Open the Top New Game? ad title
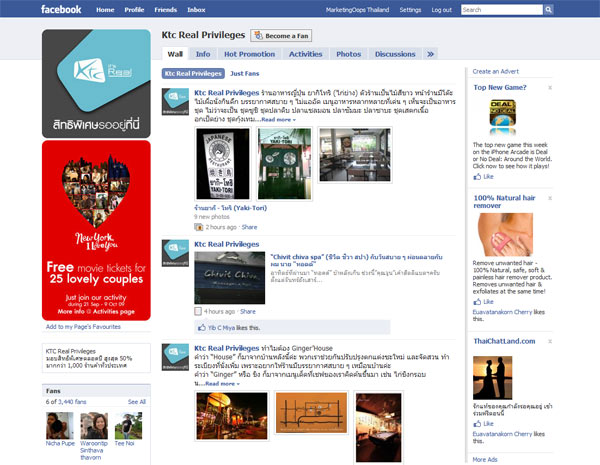The height and width of the screenshot is (465, 600). pyautogui.click(x=500, y=87)
